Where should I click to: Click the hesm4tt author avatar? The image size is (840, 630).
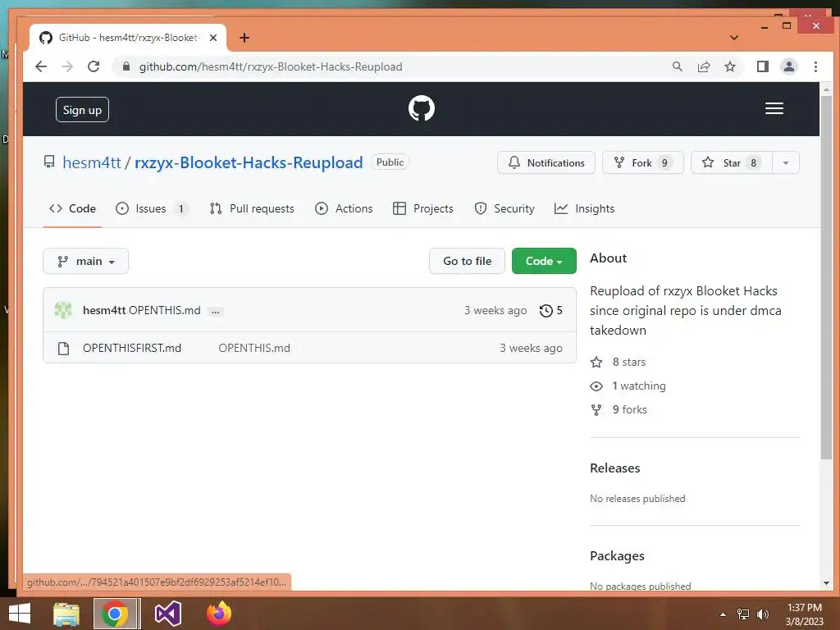click(63, 310)
